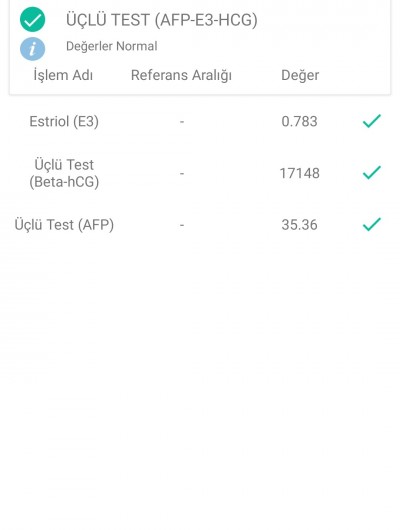
Task: Tap the Beta-hCG reference range dash
Action: tap(182, 174)
